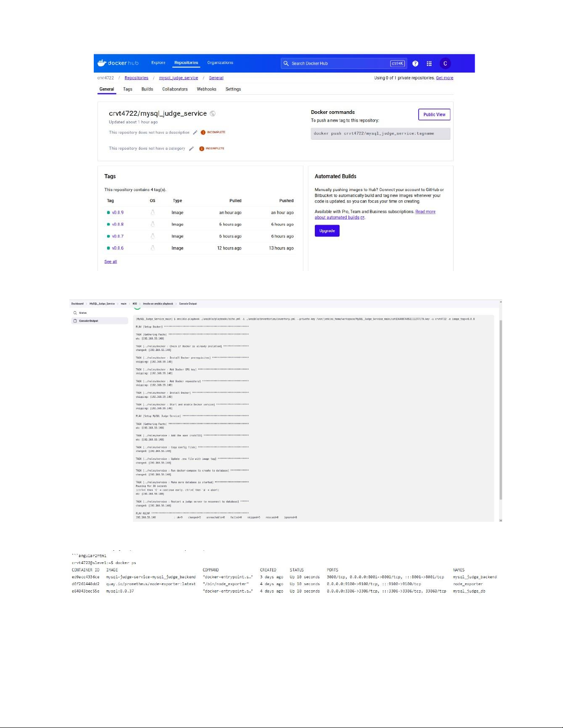
Task: Click the search magnifier icon
Action: 286,63
